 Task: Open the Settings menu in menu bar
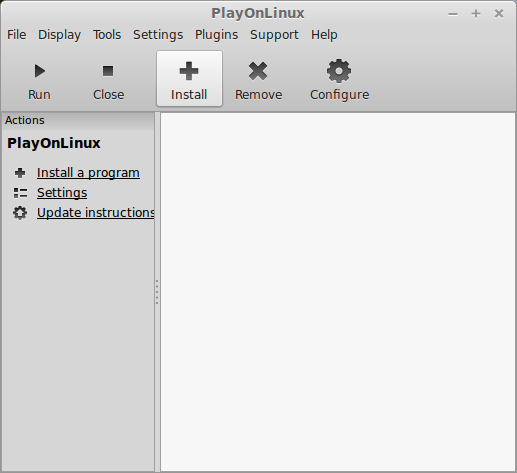(158, 35)
